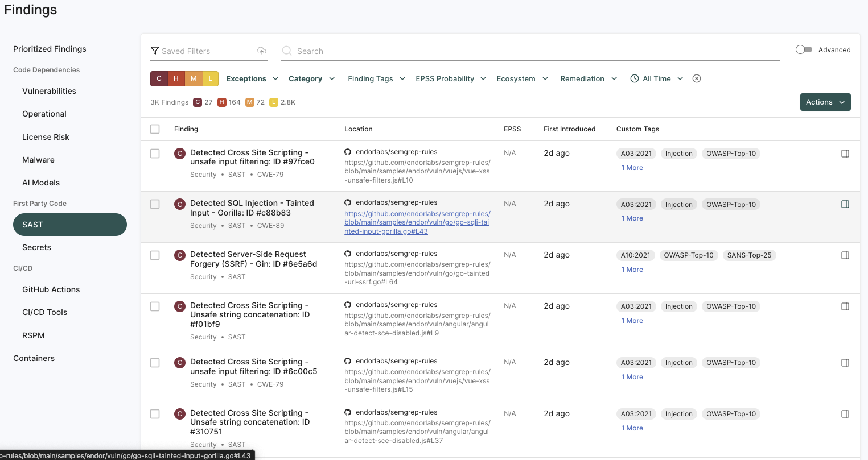Open finding Detected SQL Injection - Tainted Input
The width and height of the screenshot is (868, 460).
[252, 208]
